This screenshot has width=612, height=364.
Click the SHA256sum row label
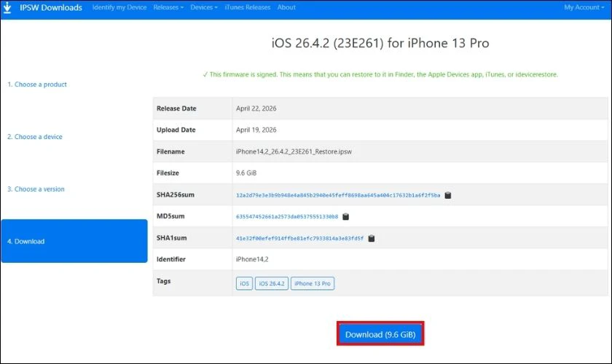pyautogui.click(x=176, y=194)
